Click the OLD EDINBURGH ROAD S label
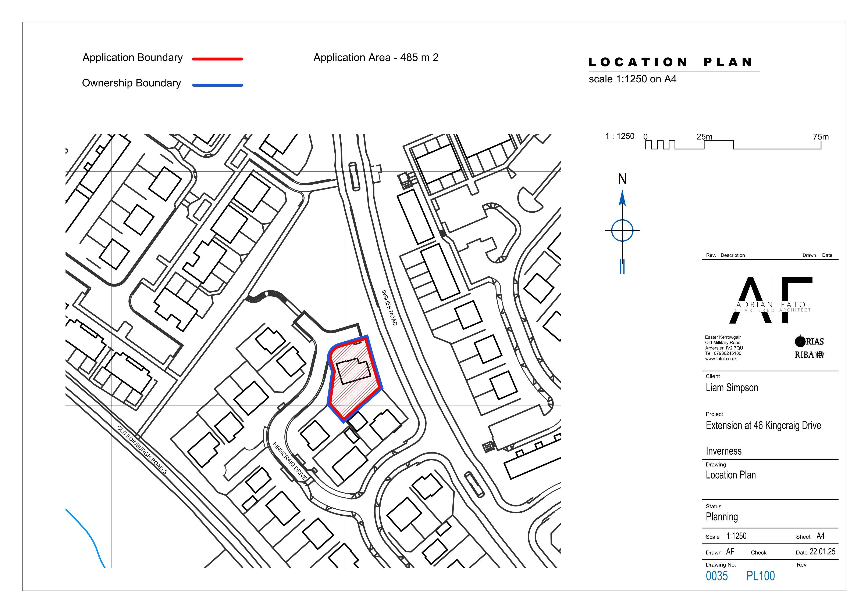This screenshot has height=613, width=868. [x=142, y=450]
